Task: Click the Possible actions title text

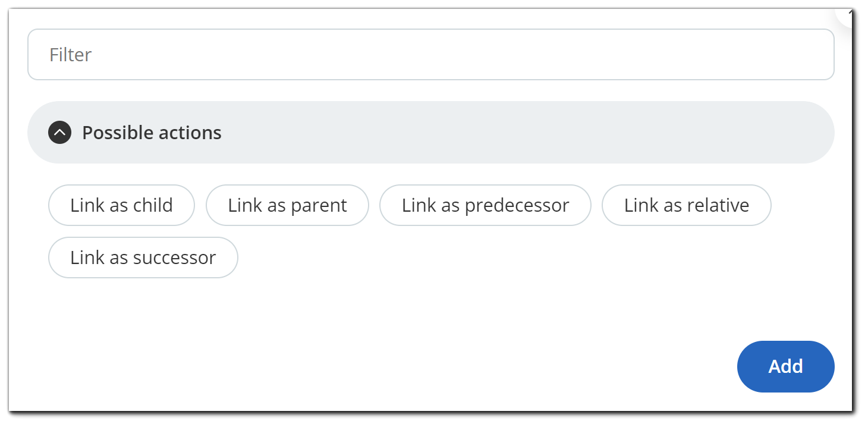Action: [x=152, y=133]
